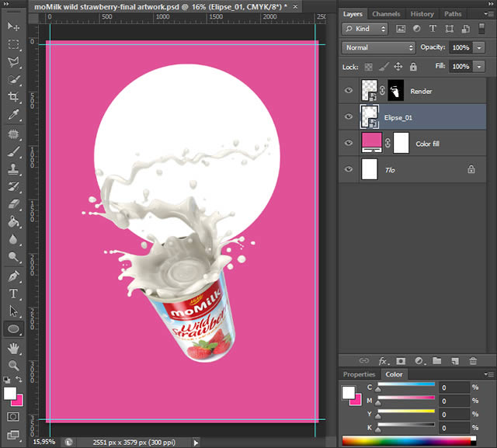Select the Clone Stamp tool
Screen dimensions: 497x448
[x=13, y=169]
